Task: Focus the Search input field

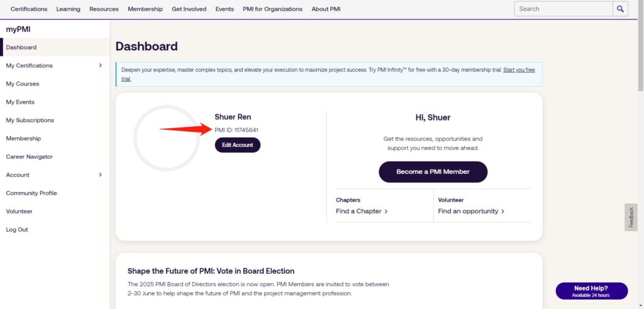Action: click(563, 9)
